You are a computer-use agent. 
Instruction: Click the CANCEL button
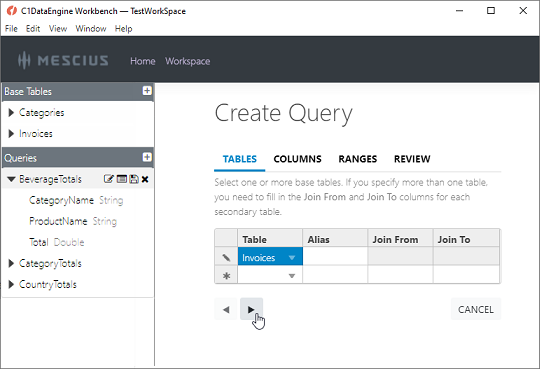pos(476,309)
